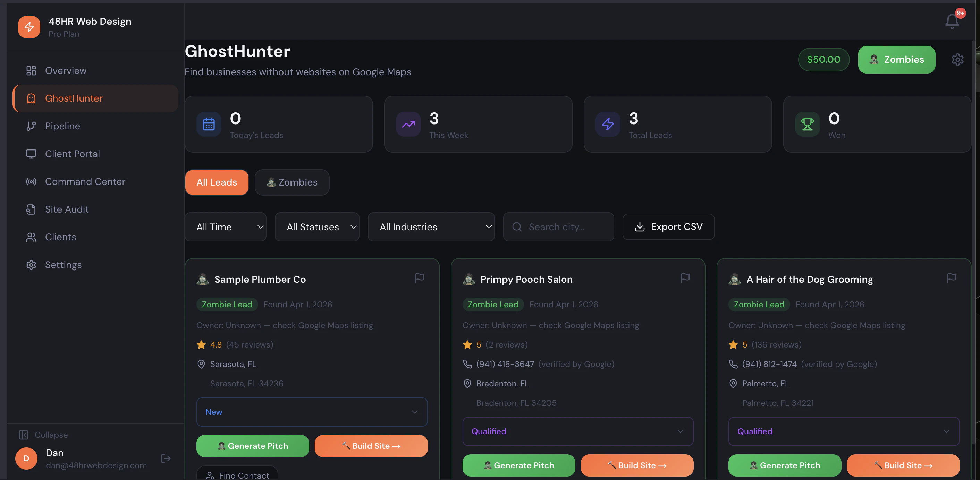This screenshot has width=980, height=480.
Task: Generate Pitch for Primpy Pooch Salon
Action: 518,465
